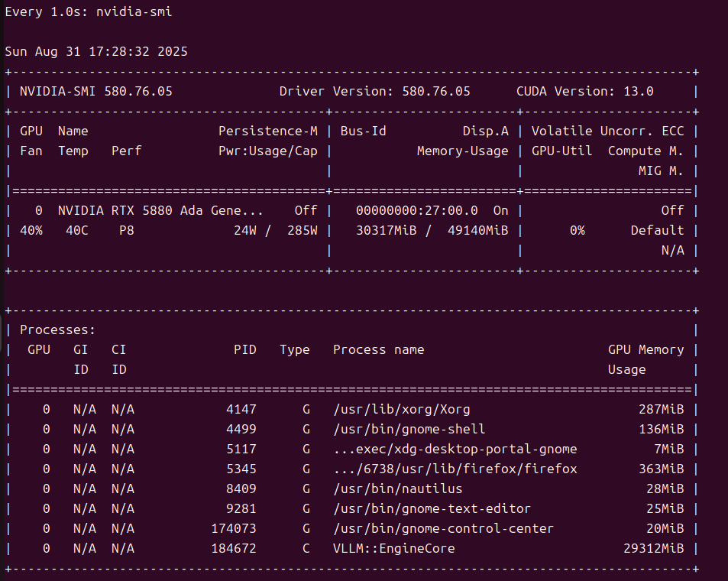Click process '/usr/bin/gnome-control-center'
The image size is (728, 581).
pos(444,528)
